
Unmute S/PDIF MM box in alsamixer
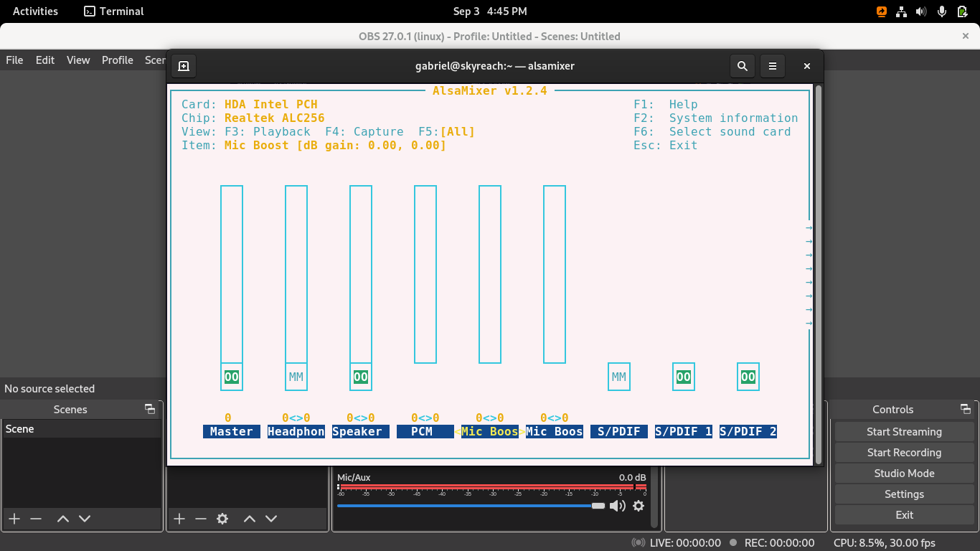coord(619,377)
